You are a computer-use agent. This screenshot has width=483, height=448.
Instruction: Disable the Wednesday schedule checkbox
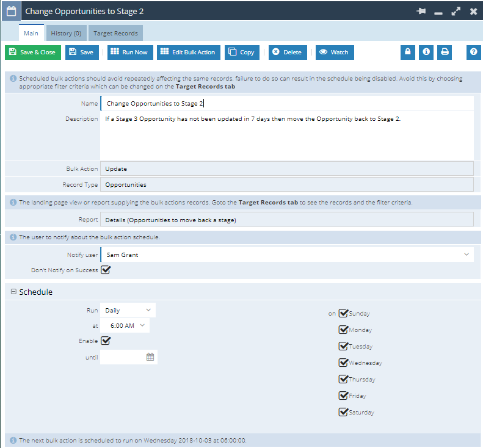(x=343, y=363)
